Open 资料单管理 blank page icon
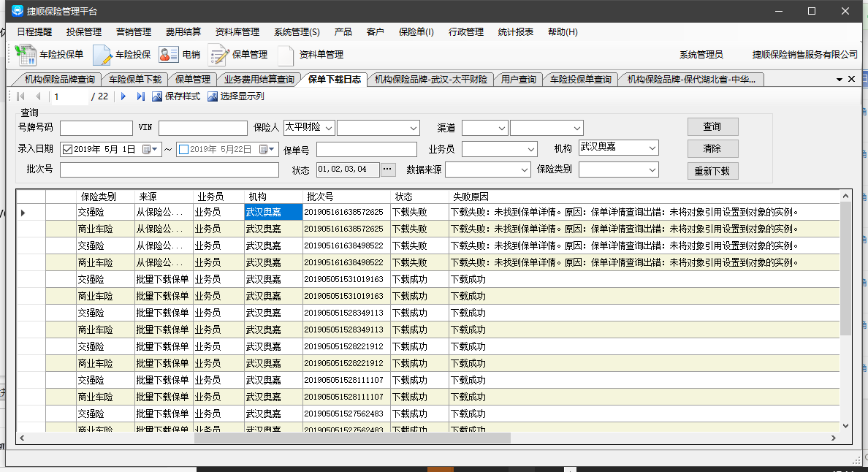The image size is (868, 472). [286, 55]
